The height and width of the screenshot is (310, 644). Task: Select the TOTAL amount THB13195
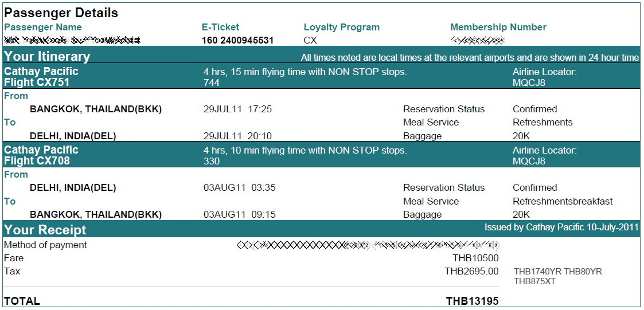473,301
